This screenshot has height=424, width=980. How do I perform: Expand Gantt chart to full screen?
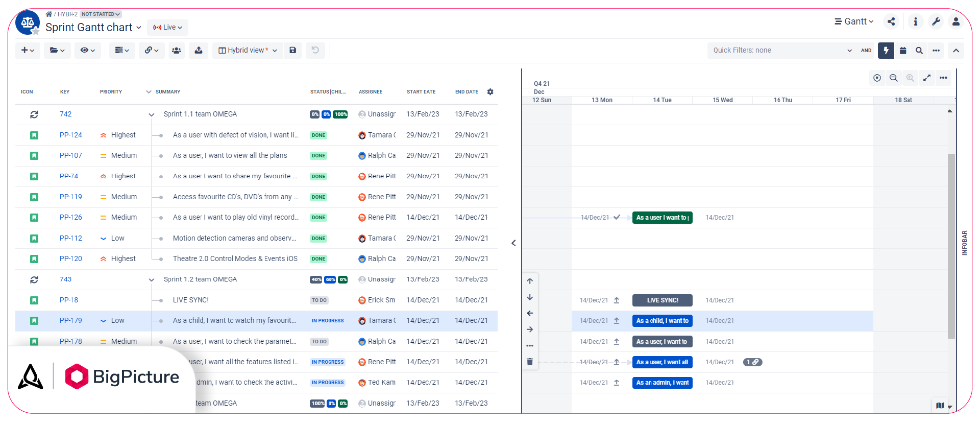coord(927,78)
